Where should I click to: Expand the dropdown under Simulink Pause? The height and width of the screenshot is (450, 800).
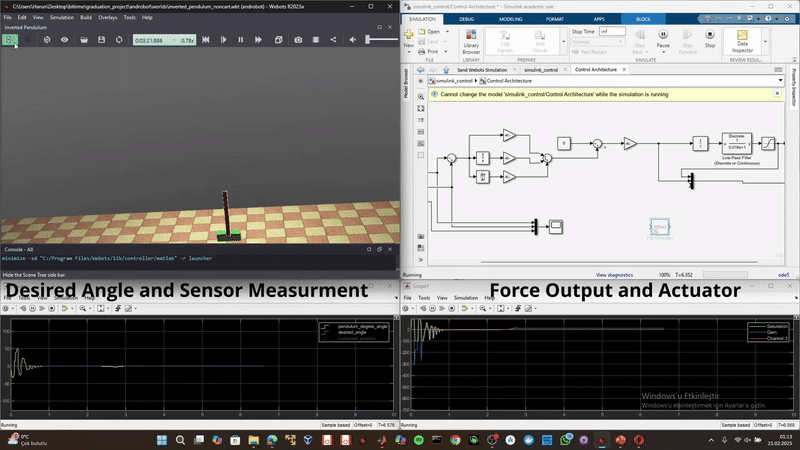(x=663, y=52)
